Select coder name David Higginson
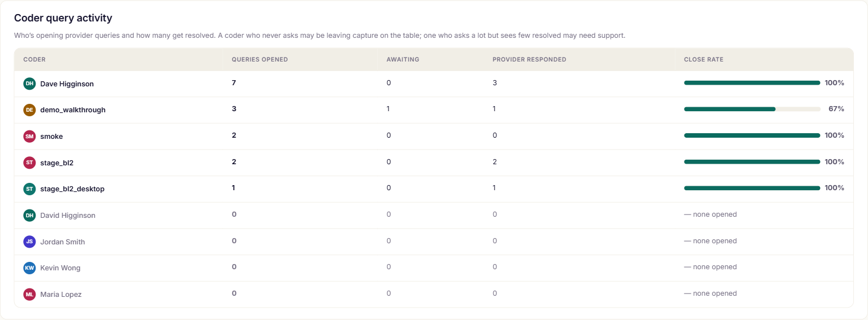Screen dimensions: 868x320 (x=68, y=216)
